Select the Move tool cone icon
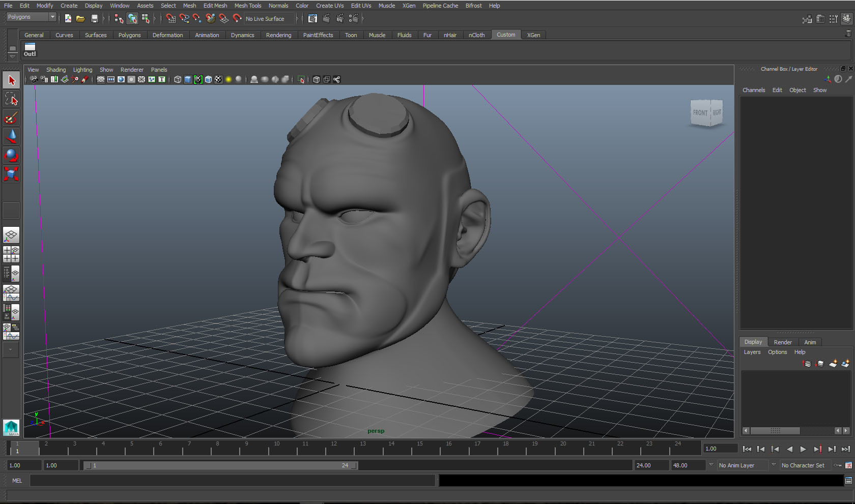The height and width of the screenshot is (504, 855). coord(11,136)
